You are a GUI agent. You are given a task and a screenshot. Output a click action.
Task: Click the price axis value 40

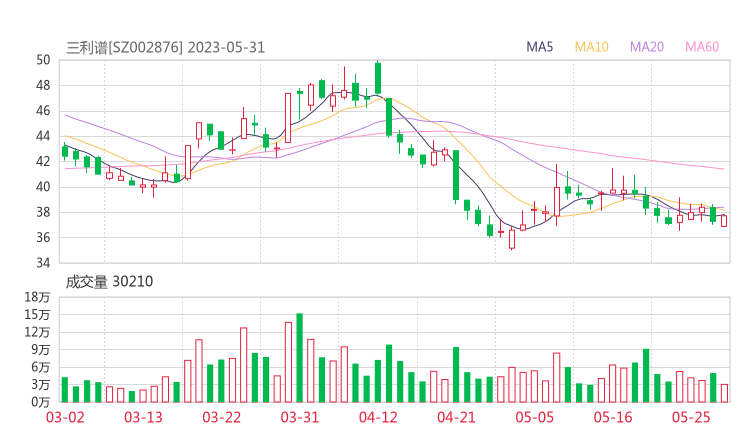[43, 187]
